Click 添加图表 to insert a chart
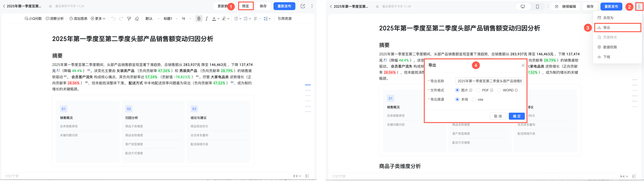This screenshot has height=181, width=644. 78,19
